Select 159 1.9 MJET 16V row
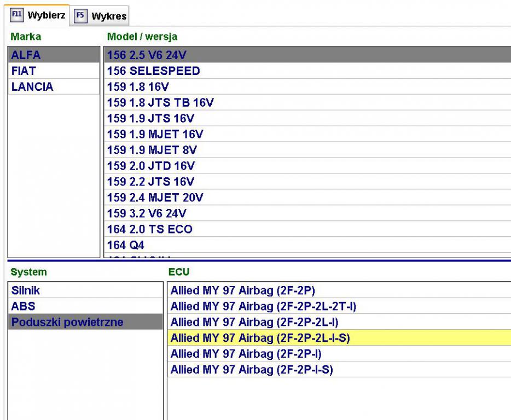Image resolution: width=511 pixels, height=420 pixels. [307, 134]
